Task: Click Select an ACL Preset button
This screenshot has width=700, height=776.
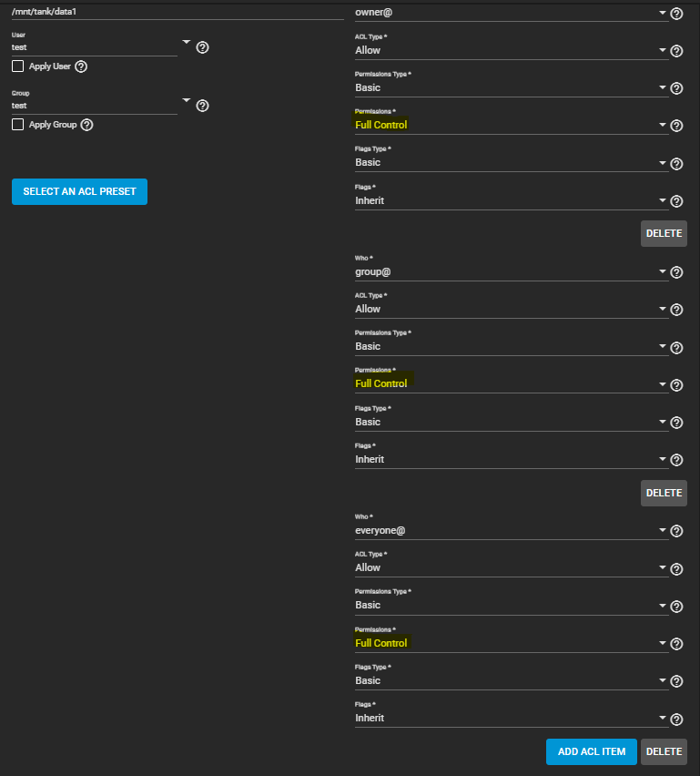Action: (x=79, y=192)
